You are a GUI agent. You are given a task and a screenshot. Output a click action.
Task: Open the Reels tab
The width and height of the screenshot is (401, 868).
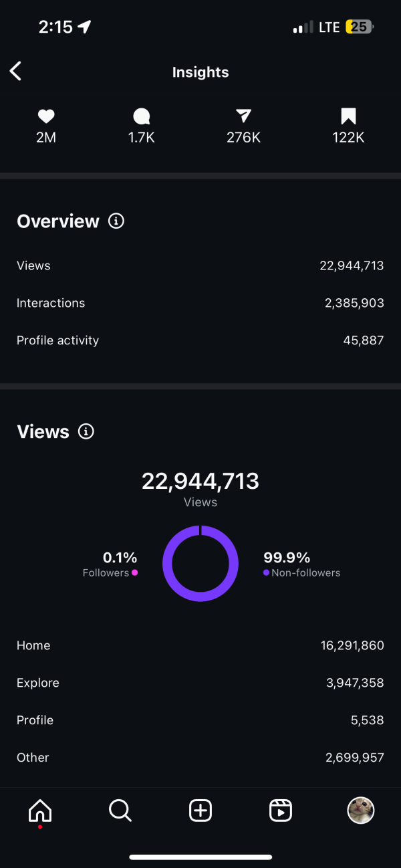click(x=281, y=810)
